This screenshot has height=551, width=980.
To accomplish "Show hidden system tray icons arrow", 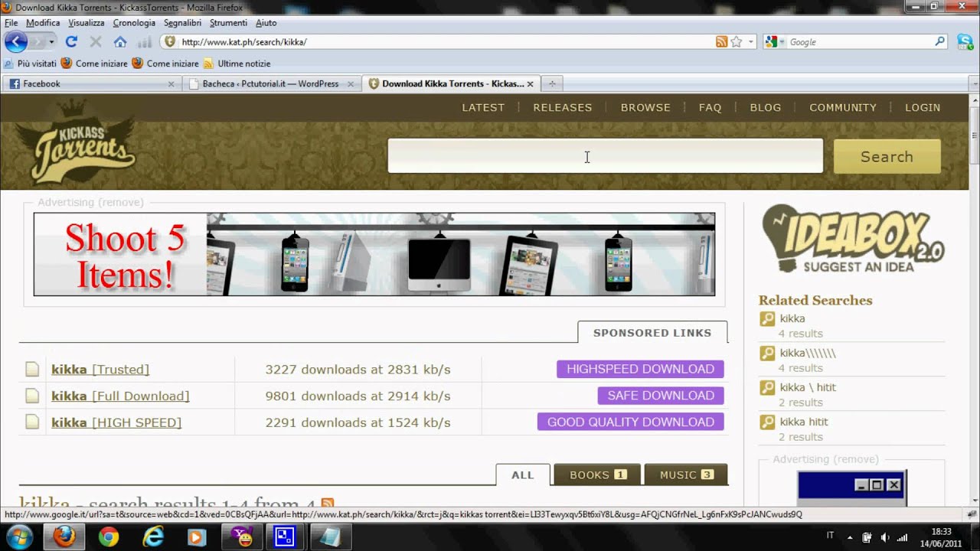I will [x=849, y=537].
